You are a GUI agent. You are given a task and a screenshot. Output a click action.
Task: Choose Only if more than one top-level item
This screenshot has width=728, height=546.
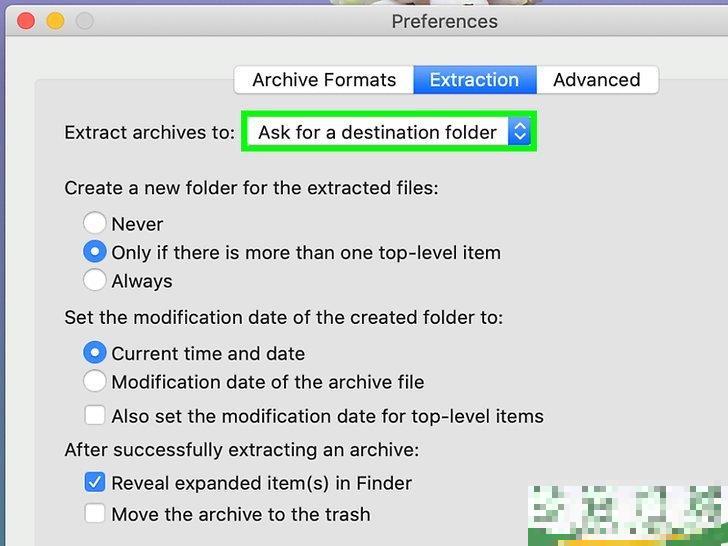(95, 252)
